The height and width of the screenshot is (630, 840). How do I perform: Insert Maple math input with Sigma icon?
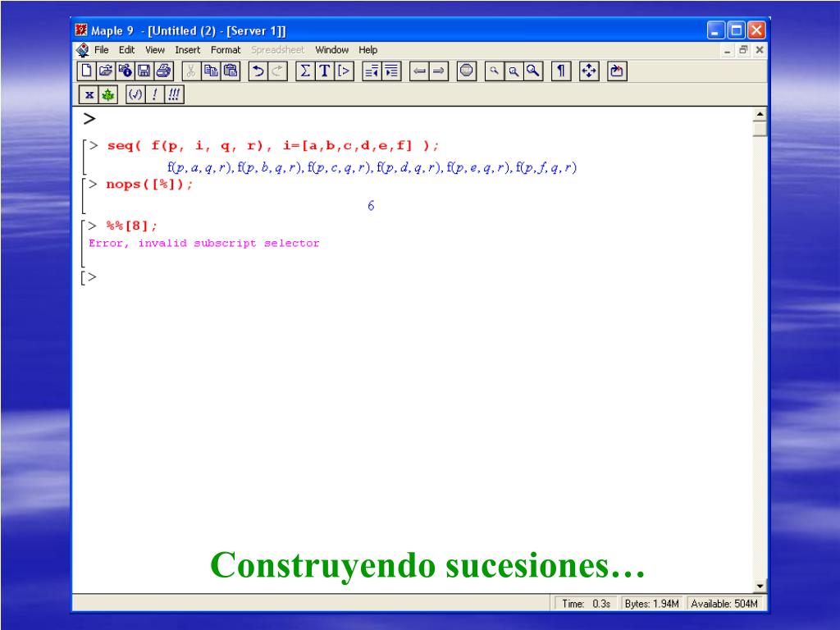305,71
